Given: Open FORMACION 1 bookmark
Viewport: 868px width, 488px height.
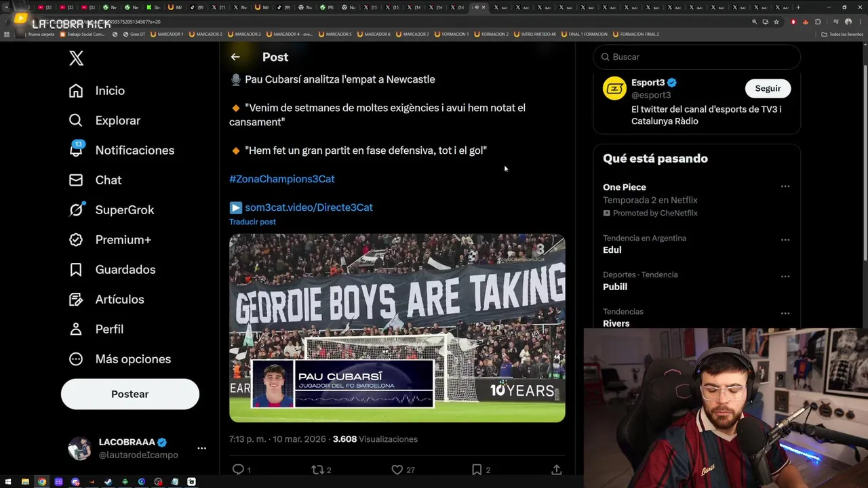Looking at the screenshot, I should [x=452, y=34].
